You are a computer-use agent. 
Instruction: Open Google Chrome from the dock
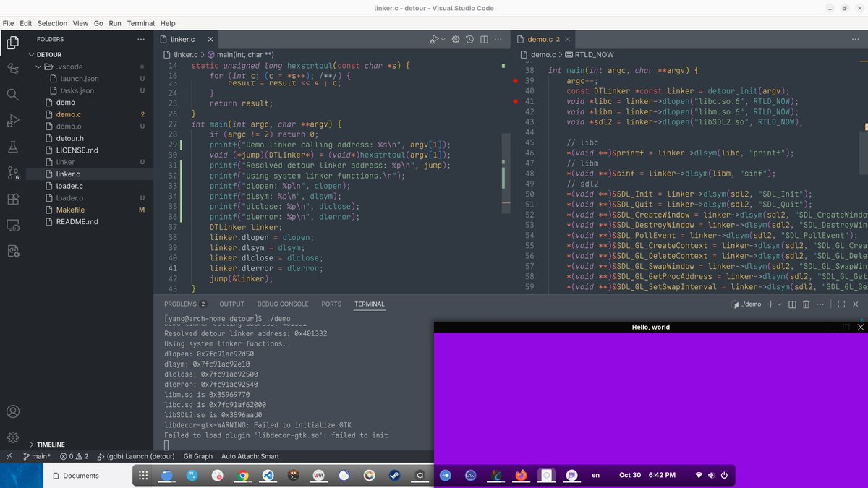click(x=242, y=475)
